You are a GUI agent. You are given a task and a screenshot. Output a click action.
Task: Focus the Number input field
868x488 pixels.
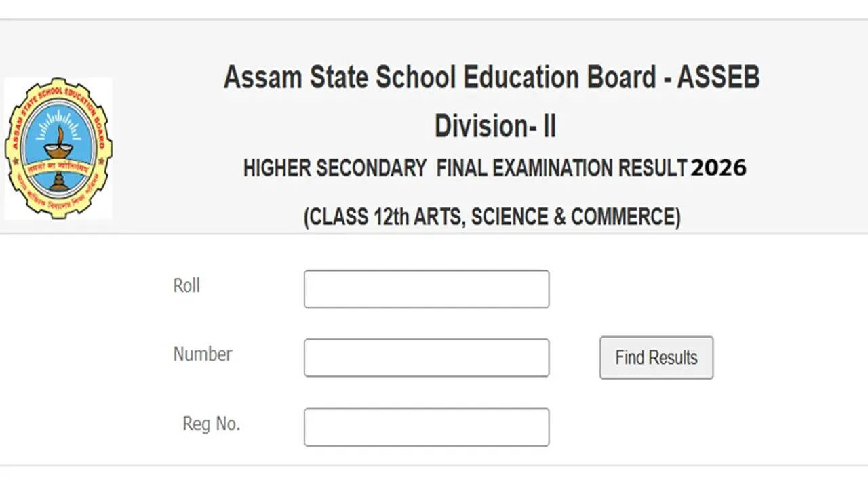[426, 358]
